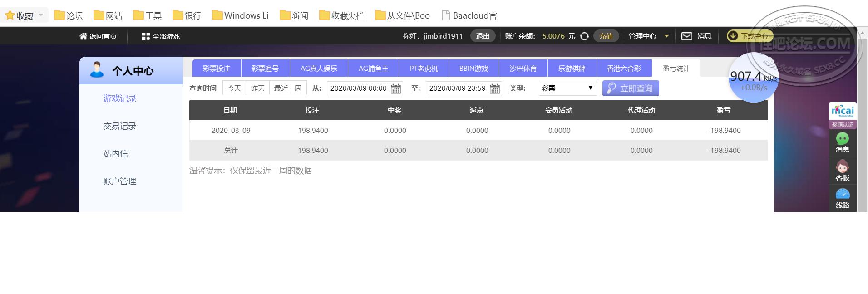Viewport: 868px width, 294px height.
Task: Open the 全部游戏 grid menu
Action: [161, 36]
